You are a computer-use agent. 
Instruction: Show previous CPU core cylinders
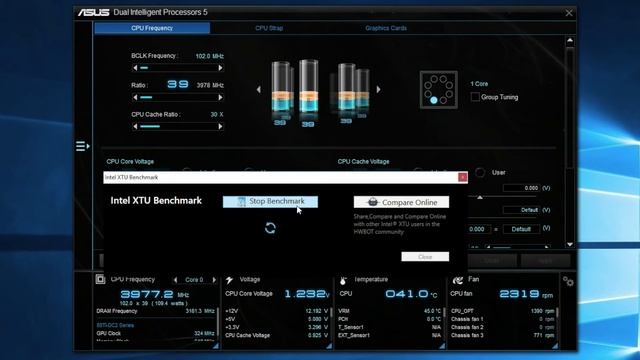point(258,89)
